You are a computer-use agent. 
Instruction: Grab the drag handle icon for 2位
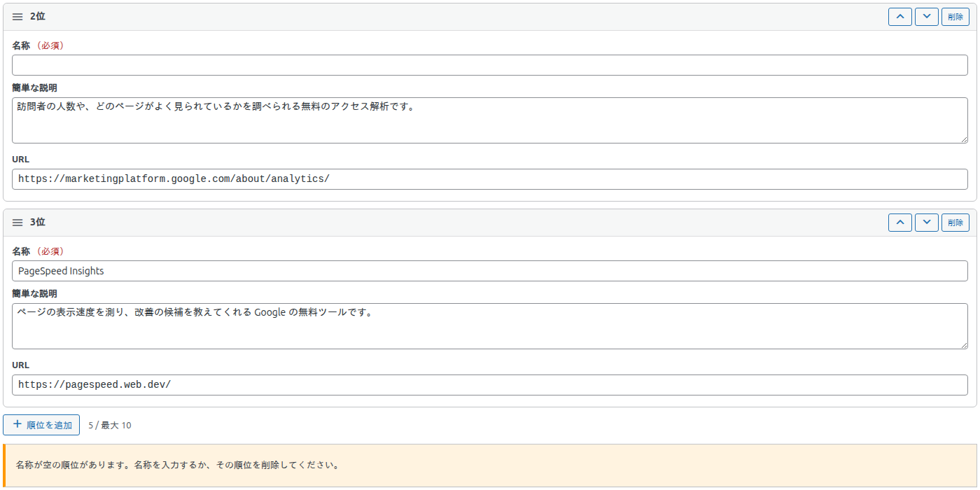pyautogui.click(x=17, y=17)
